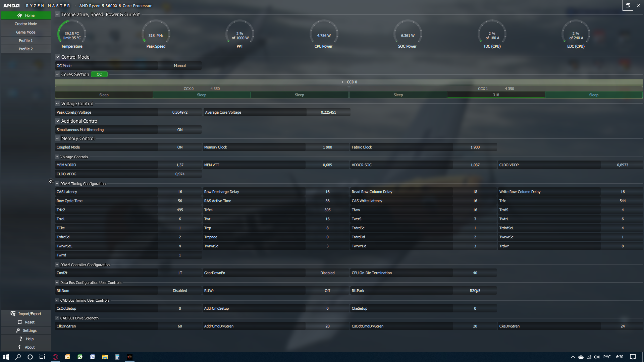
Task: Click the Reset icon button
Action: pyautogui.click(x=20, y=322)
